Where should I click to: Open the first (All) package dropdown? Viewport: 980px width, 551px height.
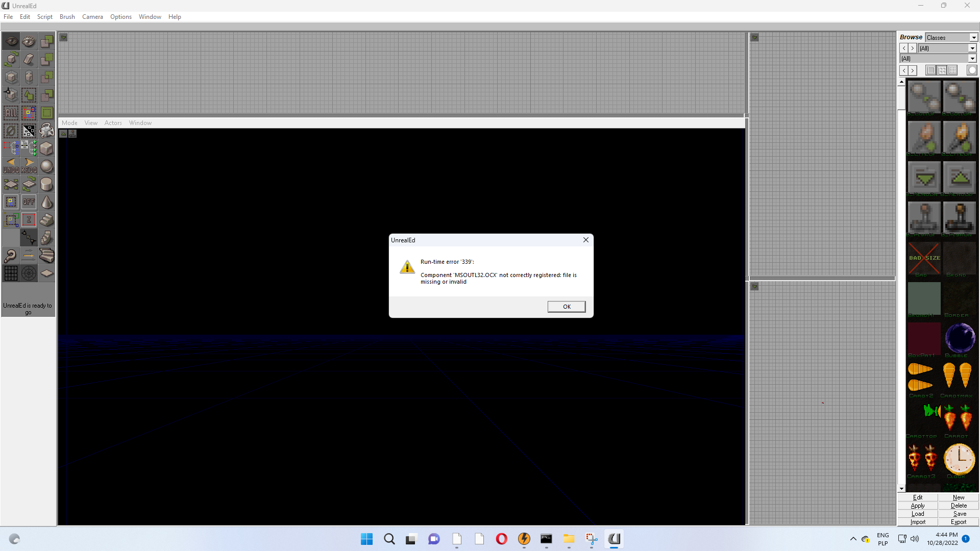(x=947, y=48)
